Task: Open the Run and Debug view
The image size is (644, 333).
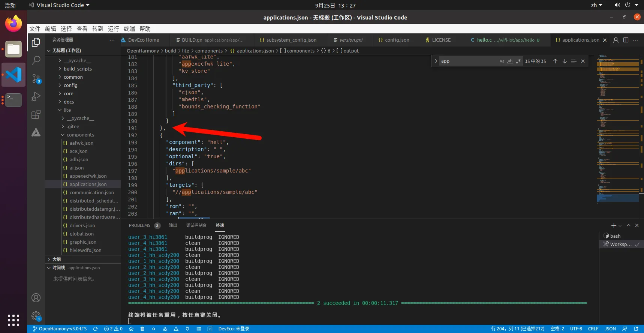Action: point(36,96)
